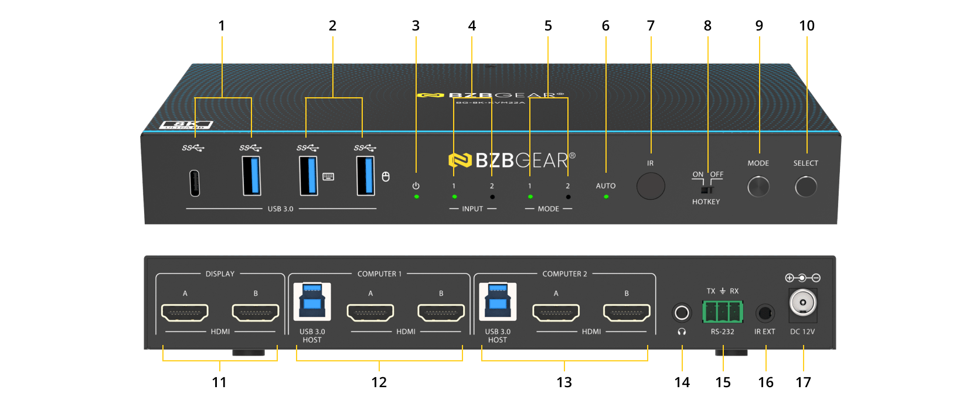This screenshot has height=410, width=980.
Task: Push the round MODE button
Action: coord(758,187)
